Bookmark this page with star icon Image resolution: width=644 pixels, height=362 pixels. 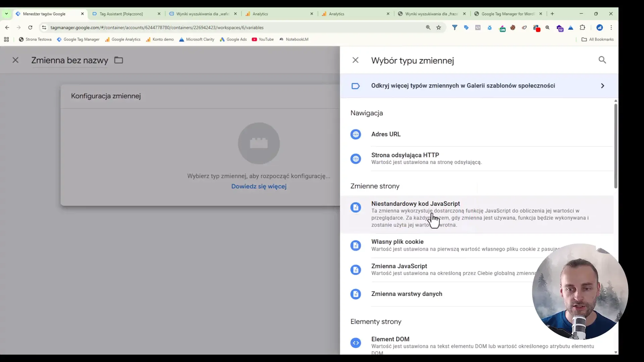click(439, 27)
